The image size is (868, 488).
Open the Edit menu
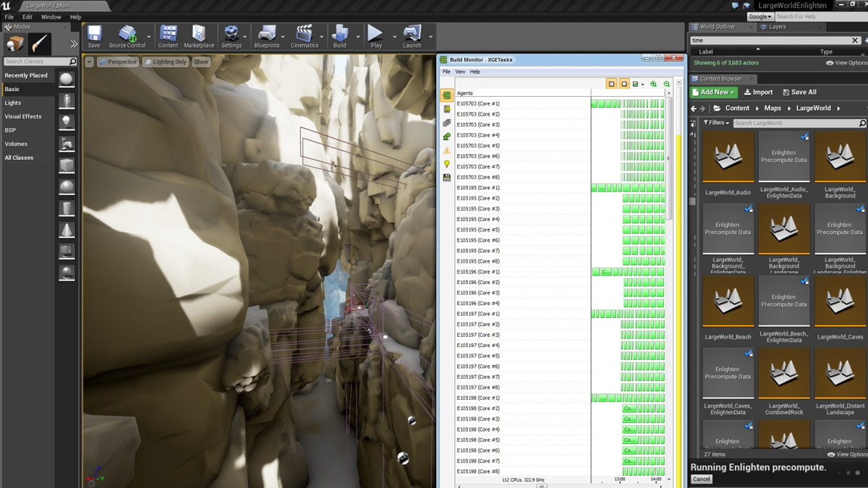(27, 17)
